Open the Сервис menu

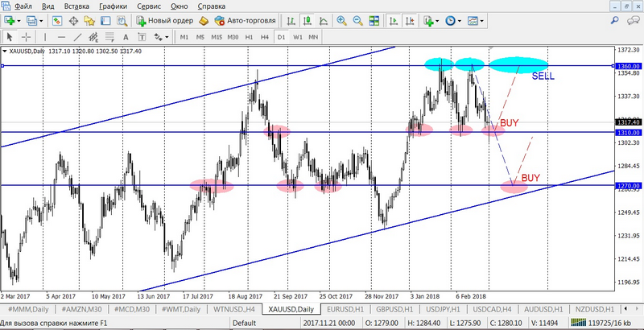pos(148,6)
